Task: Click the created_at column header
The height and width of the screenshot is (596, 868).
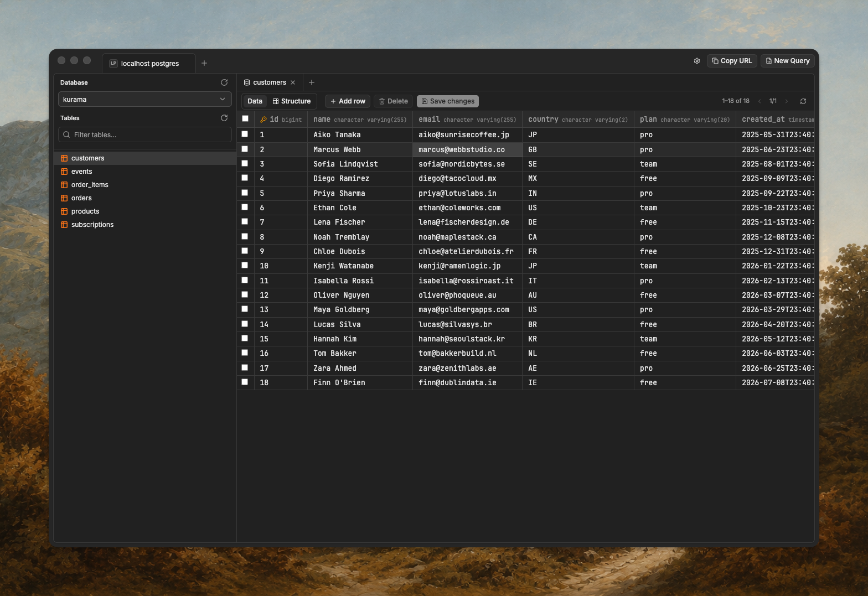Action: tap(776, 120)
